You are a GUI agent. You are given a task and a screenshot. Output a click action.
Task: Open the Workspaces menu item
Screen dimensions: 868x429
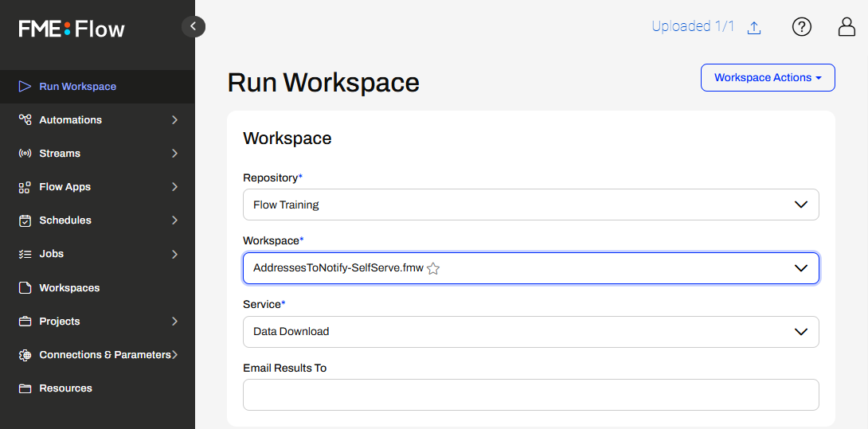97,288
